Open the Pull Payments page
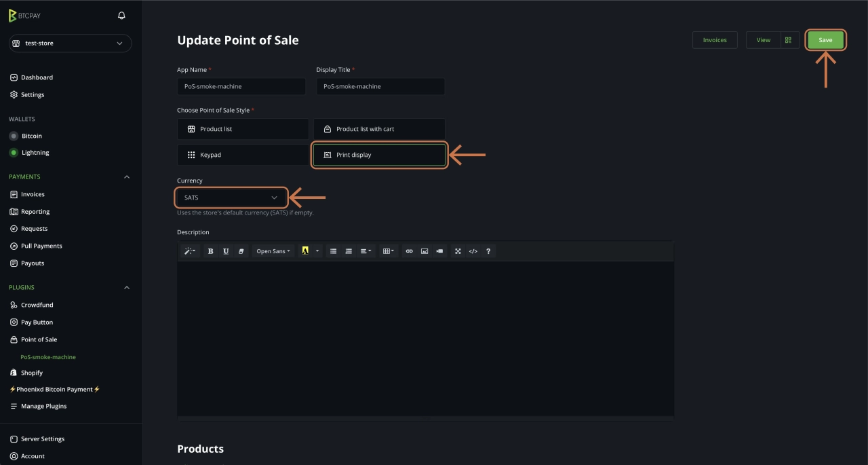This screenshot has height=465, width=868. pos(41,245)
